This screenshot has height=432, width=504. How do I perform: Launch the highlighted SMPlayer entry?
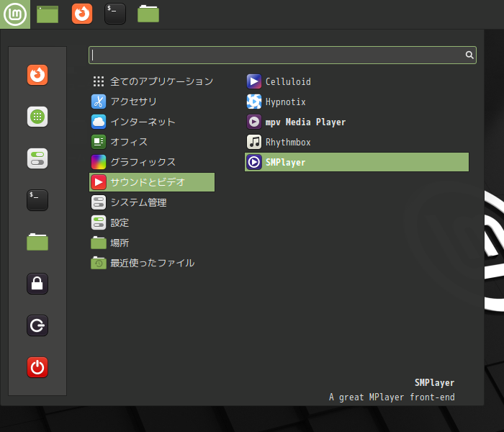click(356, 162)
